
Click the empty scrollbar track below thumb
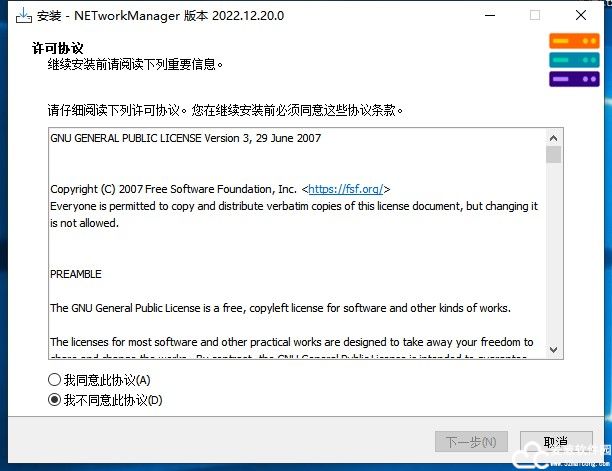pyautogui.click(x=553, y=252)
